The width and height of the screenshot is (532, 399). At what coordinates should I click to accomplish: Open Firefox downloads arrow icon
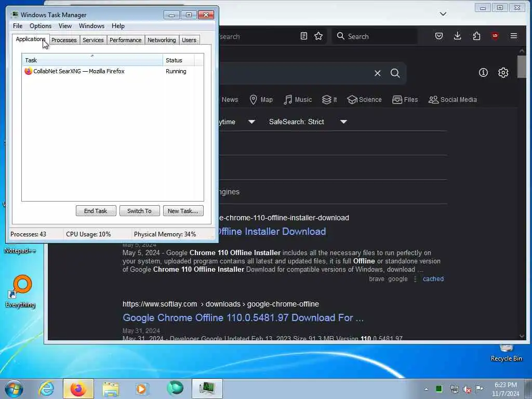pos(457,36)
